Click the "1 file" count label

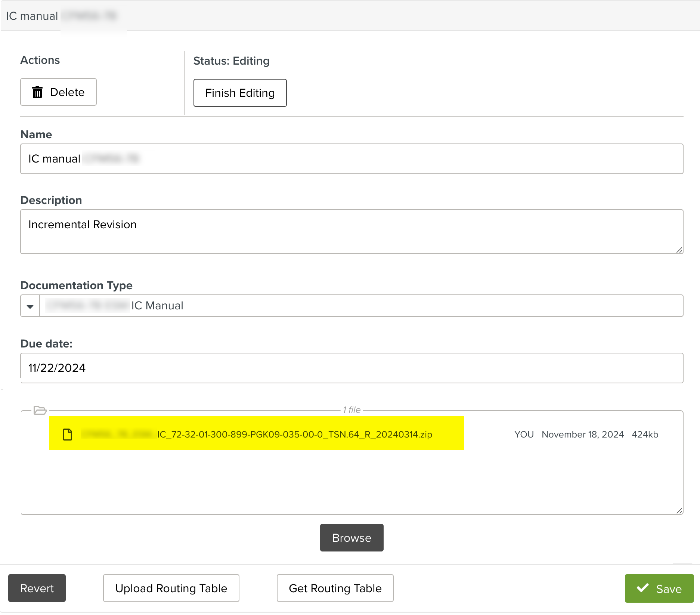click(351, 410)
